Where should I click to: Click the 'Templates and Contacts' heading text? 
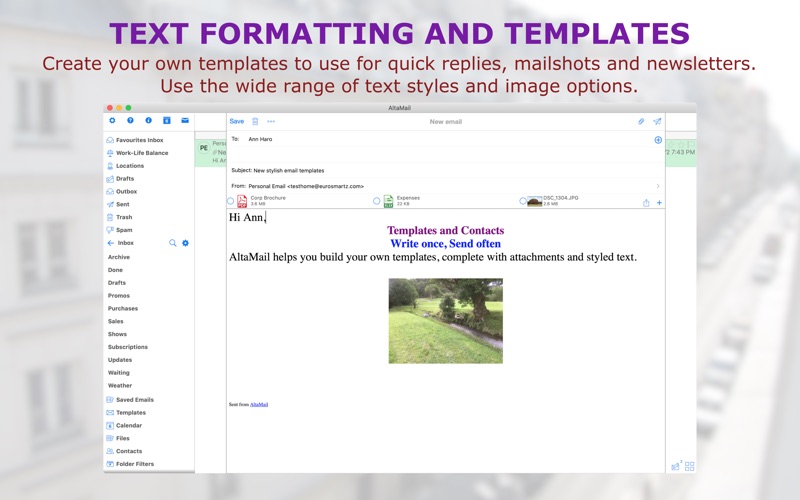click(445, 231)
